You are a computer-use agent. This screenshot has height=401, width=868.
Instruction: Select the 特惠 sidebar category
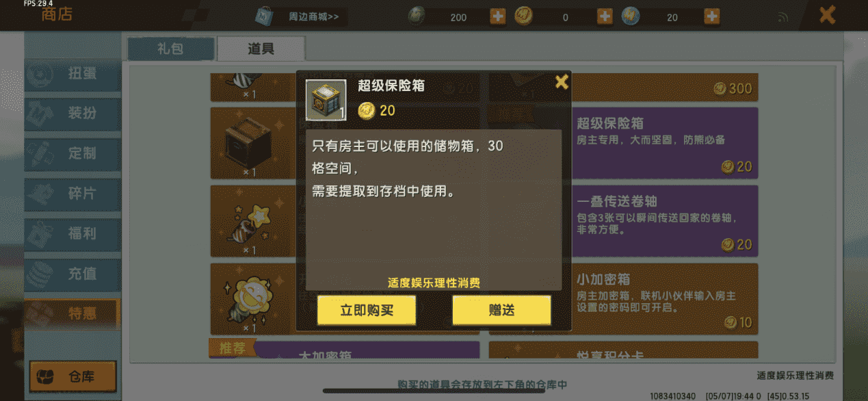pos(73,313)
